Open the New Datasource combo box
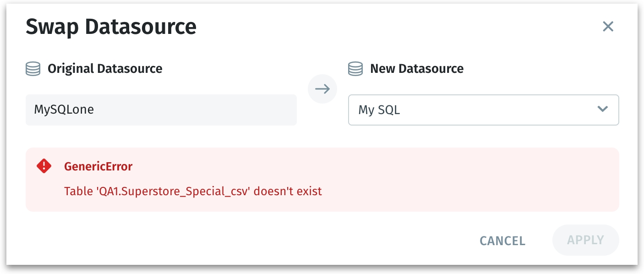This screenshot has width=644, height=274. pyautogui.click(x=483, y=110)
